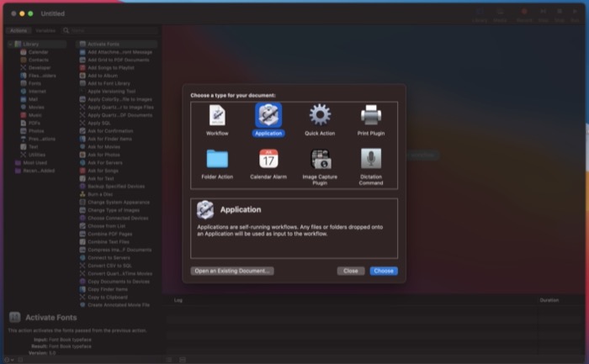Open the gear dropdown at bottom-left status bar

[x=8, y=360]
